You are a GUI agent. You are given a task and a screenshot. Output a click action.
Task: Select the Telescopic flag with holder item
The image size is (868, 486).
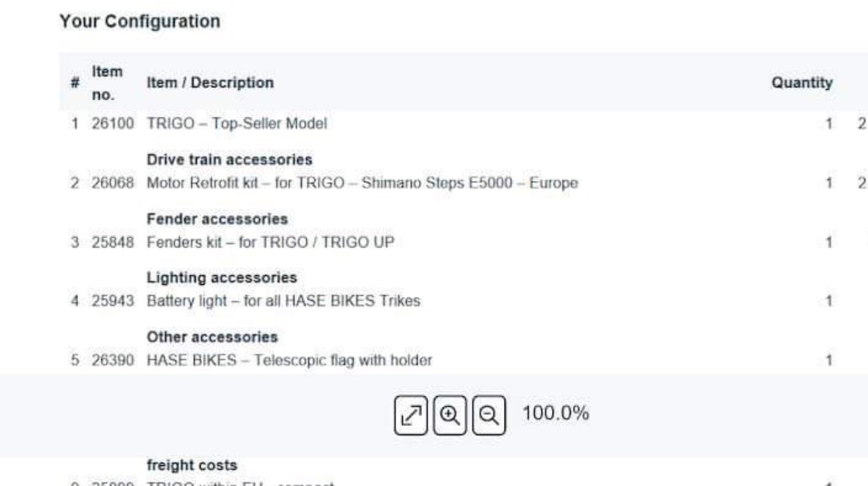[x=289, y=360]
